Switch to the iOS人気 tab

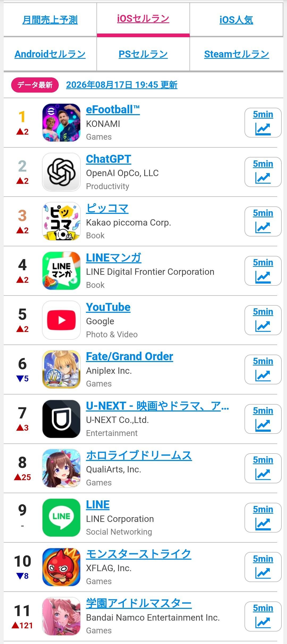pos(236,20)
